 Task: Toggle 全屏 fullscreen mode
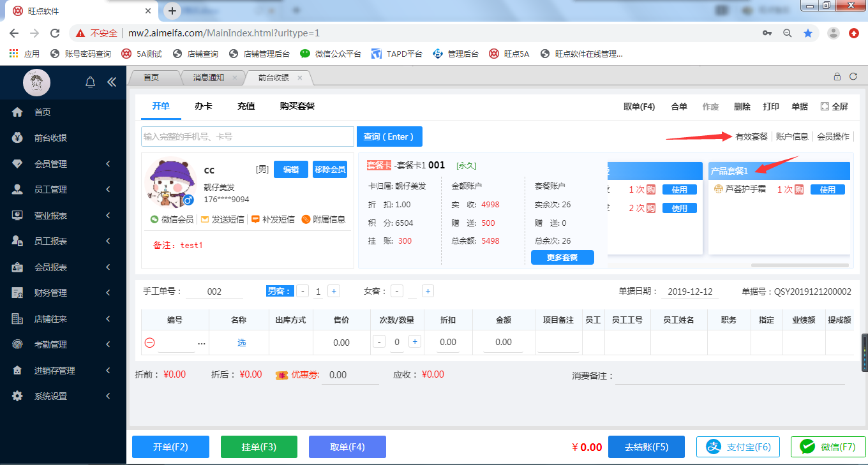[x=834, y=107]
